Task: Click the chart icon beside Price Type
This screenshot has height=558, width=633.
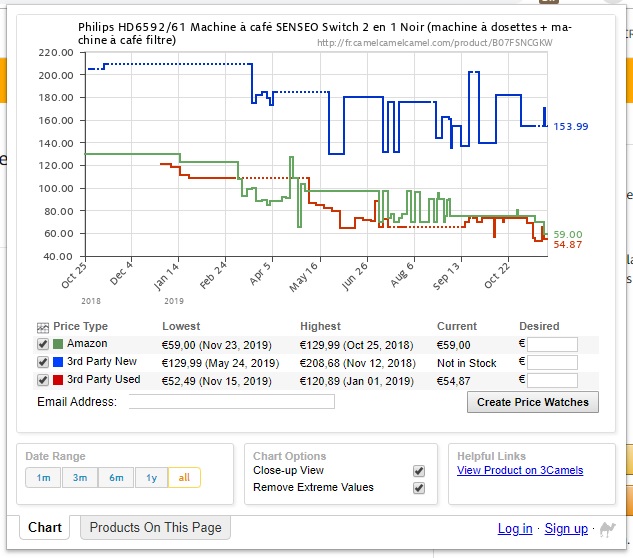Action: pyautogui.click(x=43, y=327)
